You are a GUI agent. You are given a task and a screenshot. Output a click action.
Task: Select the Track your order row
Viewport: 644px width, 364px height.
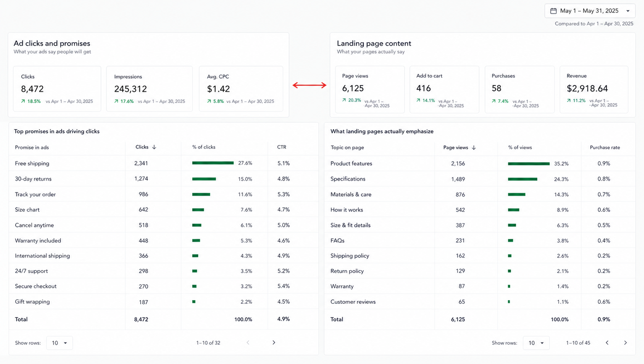click(x=163, y=194)
